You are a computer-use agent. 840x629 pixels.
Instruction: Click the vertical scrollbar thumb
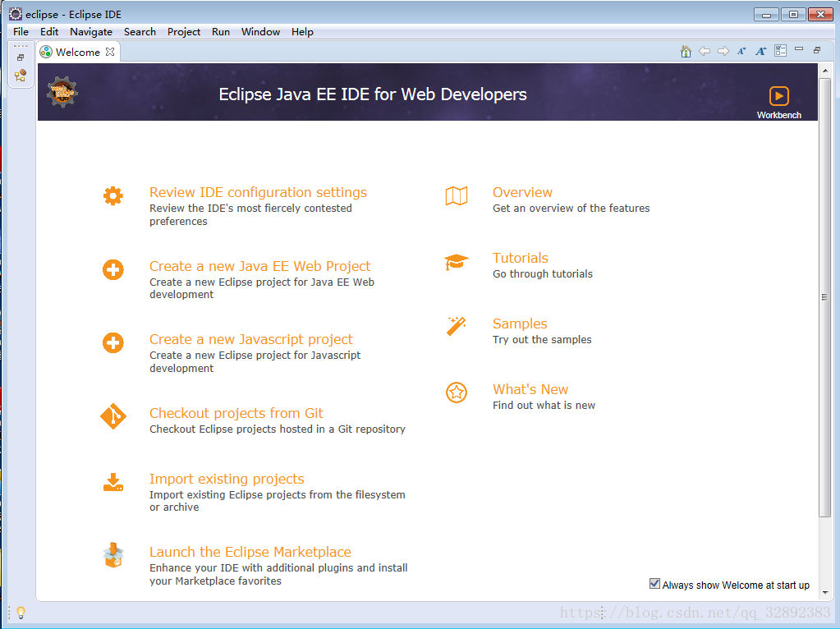pyautogui.click(x=824, y=297)
